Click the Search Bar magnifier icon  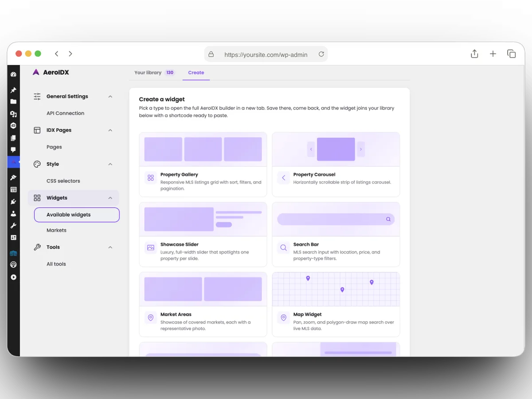click(x=284, y=247)
